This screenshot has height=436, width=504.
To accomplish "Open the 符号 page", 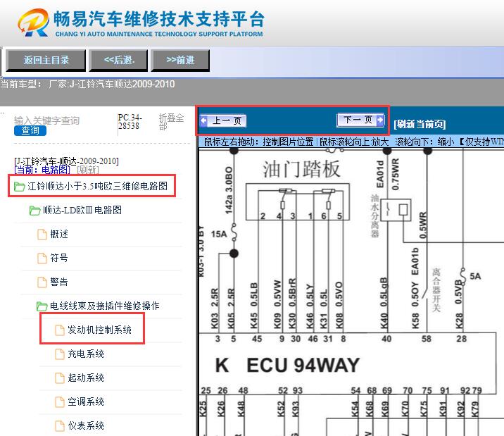I will click(59, 259).
